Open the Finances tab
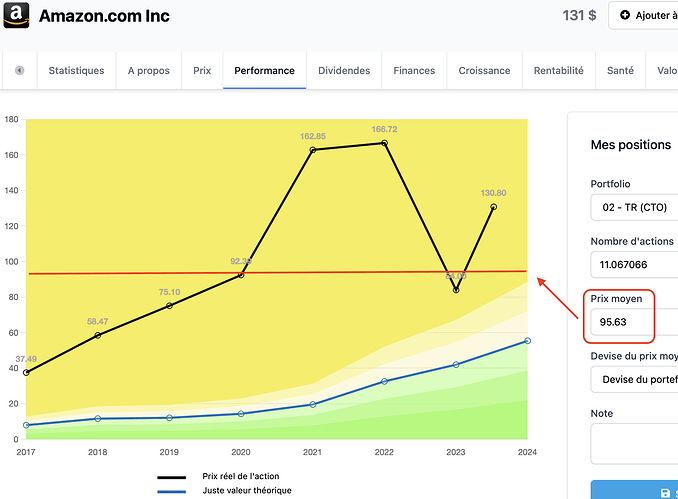This screenshot has height=499, width=678. [414, 70]
